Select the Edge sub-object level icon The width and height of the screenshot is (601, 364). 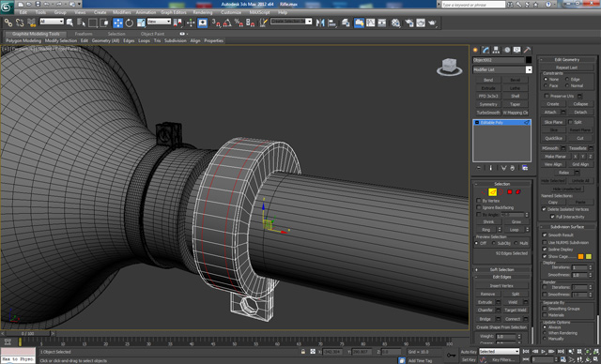click(x=492, y=192)
